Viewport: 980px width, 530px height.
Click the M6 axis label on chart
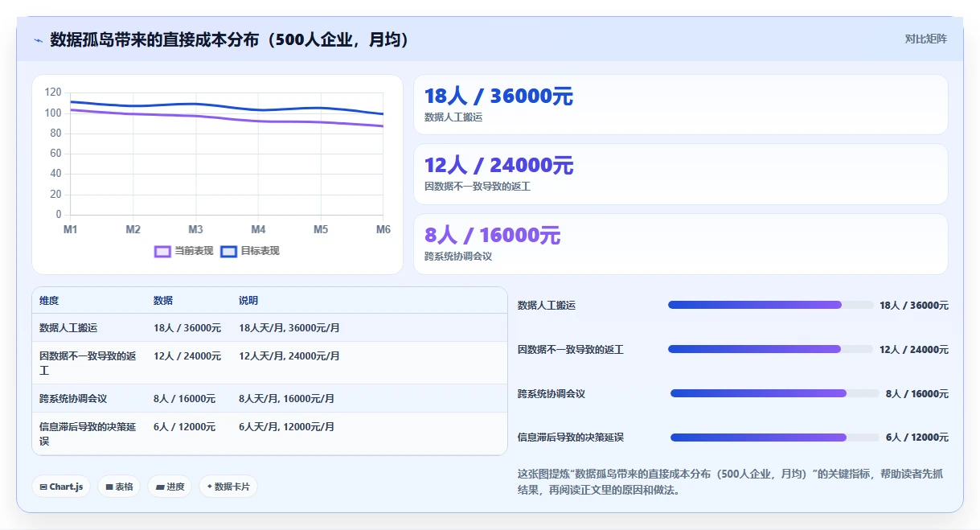[x=383, y=230]
